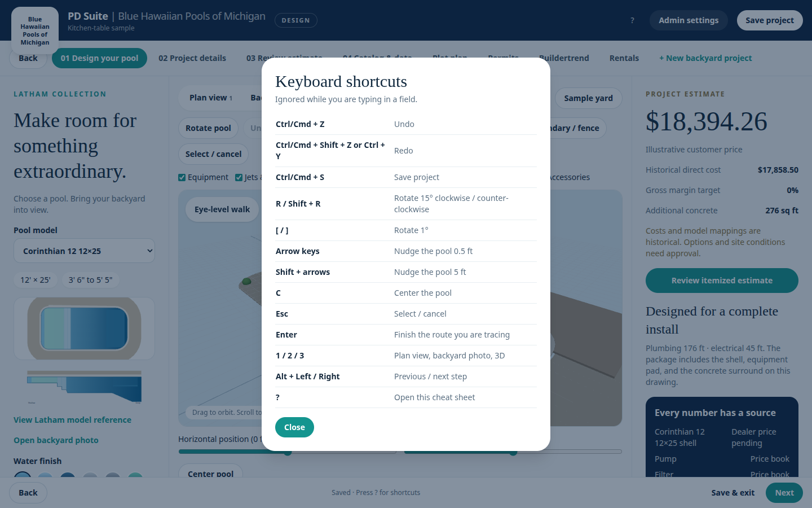
Task: Click the 3' 6" to 5' 5" depth chip
Action: point(90,280)
